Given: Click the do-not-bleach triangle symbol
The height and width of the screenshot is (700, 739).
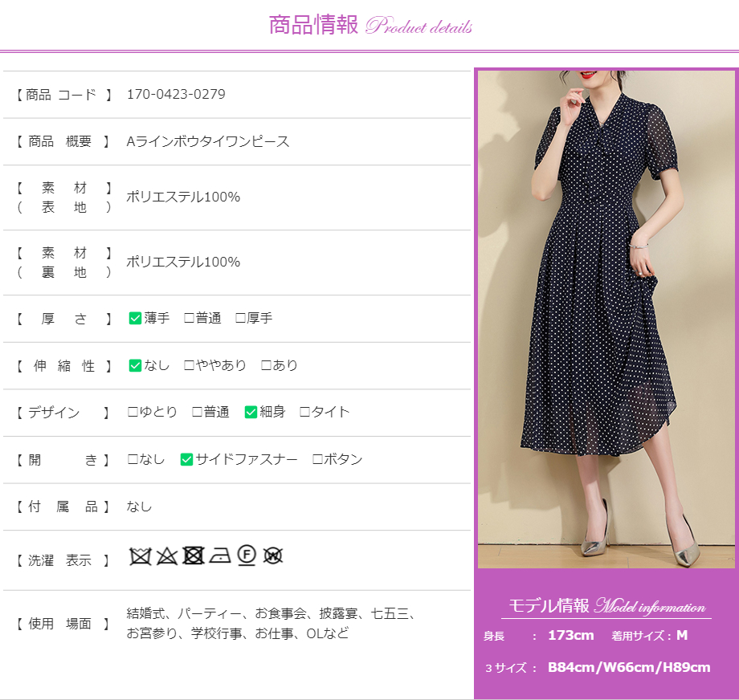Looking at the screenshot, I should (x=166, y=556).
